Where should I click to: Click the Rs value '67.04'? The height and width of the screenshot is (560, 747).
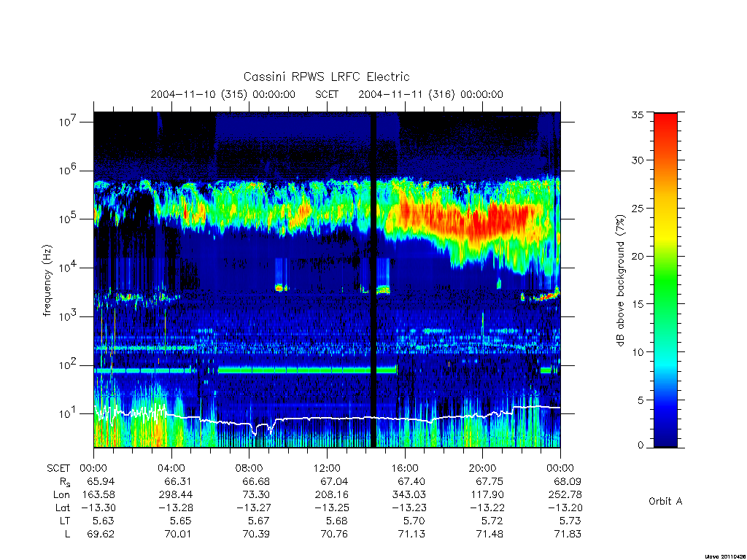[334, 481]
